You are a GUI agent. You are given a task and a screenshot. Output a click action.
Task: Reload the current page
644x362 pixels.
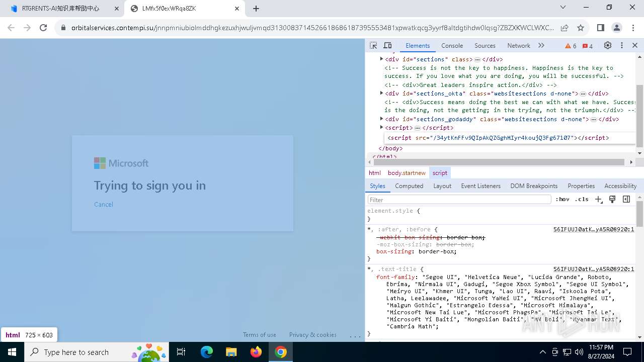pos(43,28)
